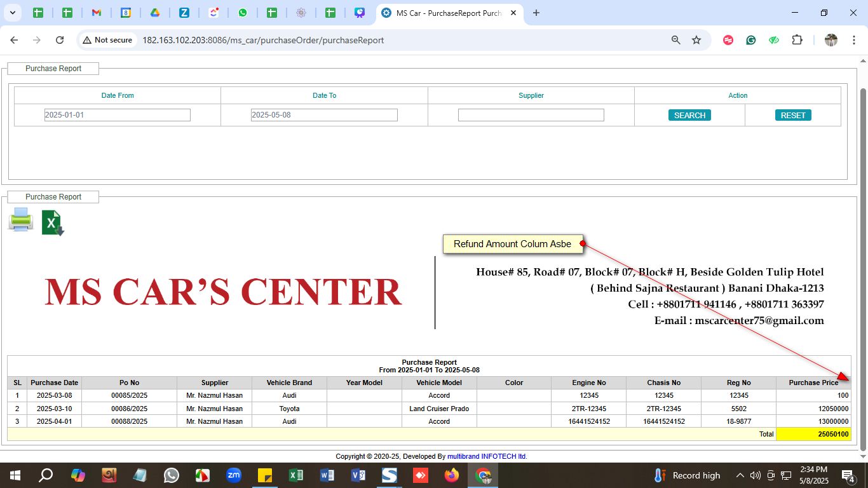This screenshot has height=488, width=868.
Task: Open the Record high weather widget
Action: (687, 475)
